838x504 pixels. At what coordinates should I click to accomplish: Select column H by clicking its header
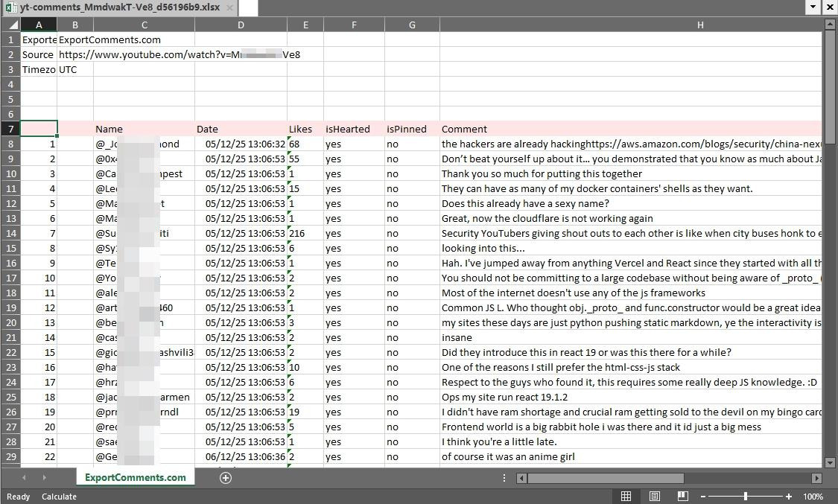click(699, 25)
